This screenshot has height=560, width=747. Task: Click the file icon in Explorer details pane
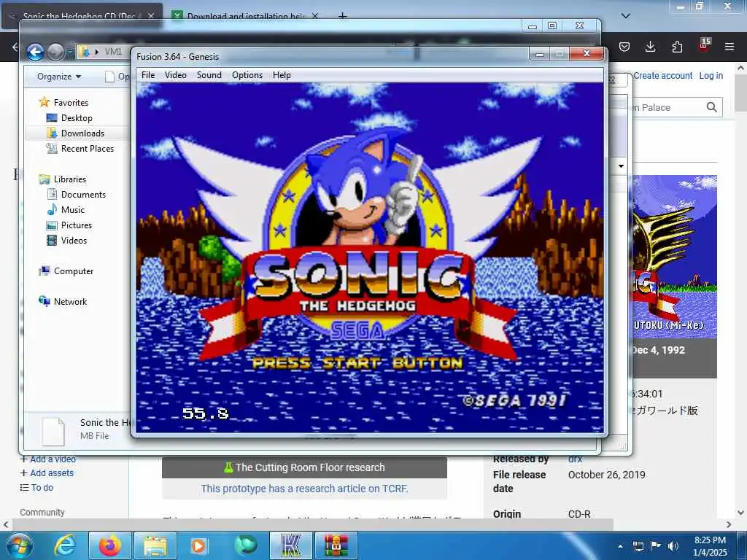pos(53,431)
